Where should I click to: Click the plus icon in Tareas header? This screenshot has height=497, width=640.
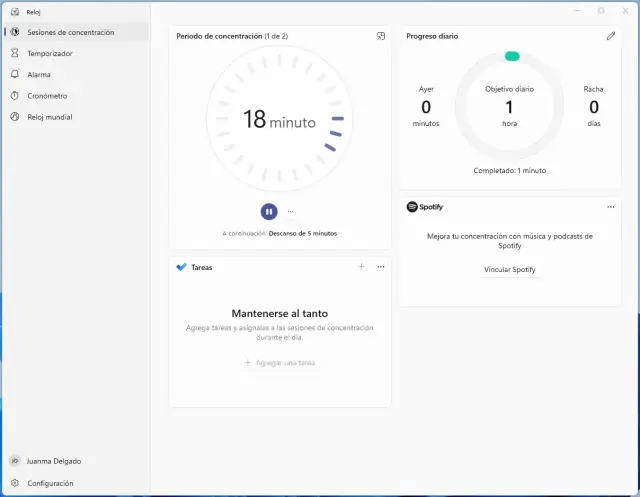(361, 267)
